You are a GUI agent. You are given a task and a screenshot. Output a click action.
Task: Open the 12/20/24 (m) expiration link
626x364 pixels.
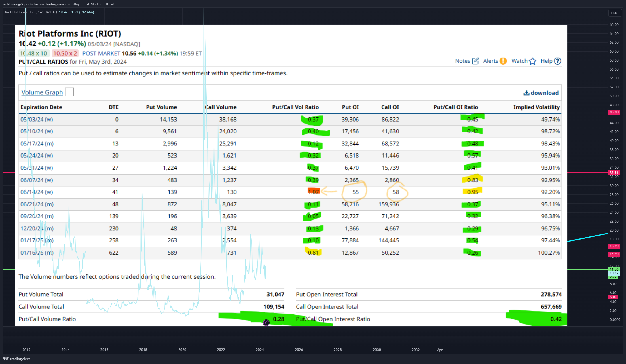37,228
